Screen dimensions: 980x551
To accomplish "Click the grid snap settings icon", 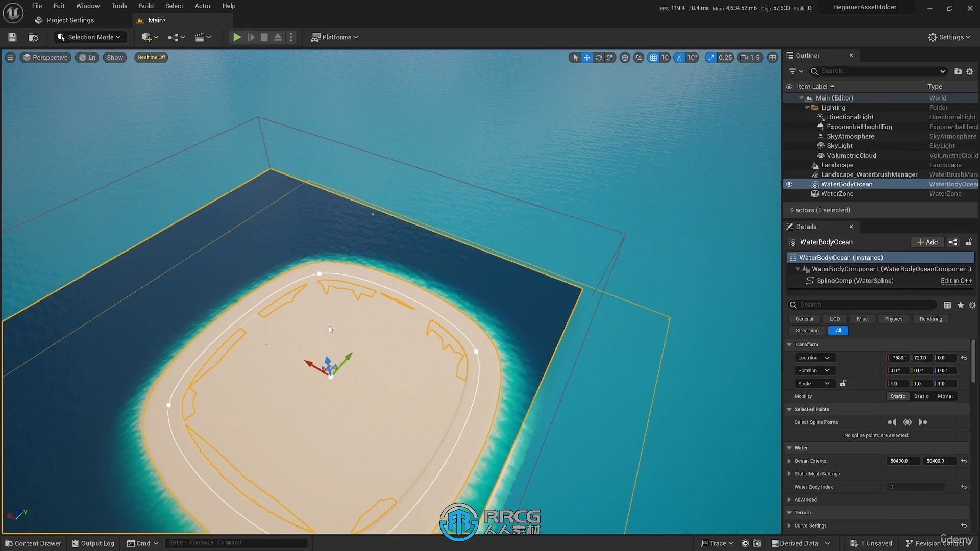I will pyautogui.click(x=652, y=57).
